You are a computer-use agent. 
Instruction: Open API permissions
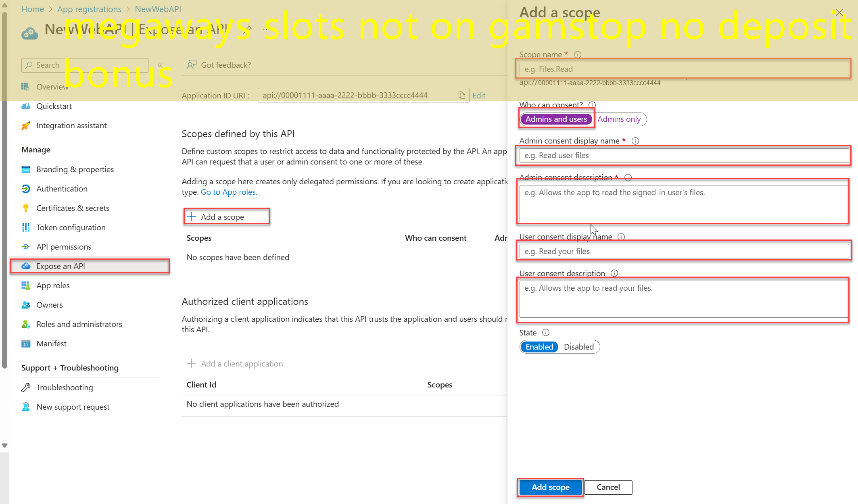64,246
